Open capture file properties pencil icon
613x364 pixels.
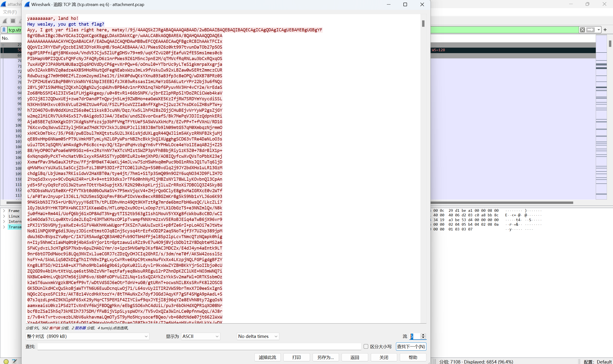click(14, 361)
